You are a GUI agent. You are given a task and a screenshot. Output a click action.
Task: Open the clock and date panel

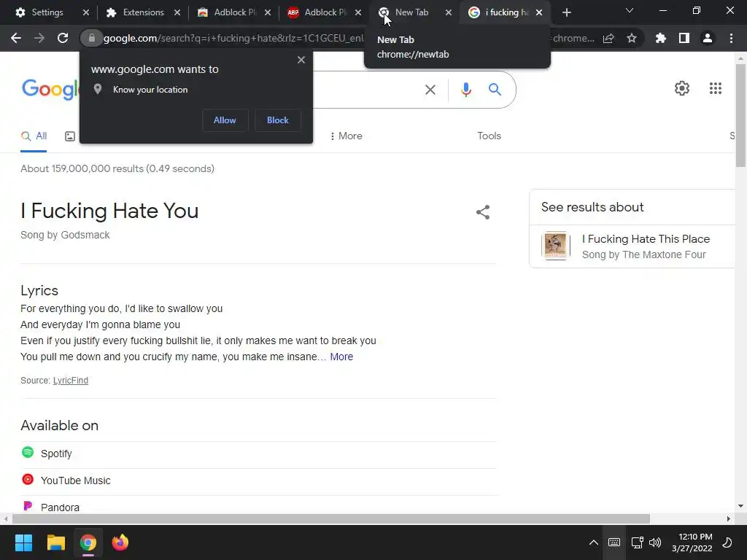point(692,542)
